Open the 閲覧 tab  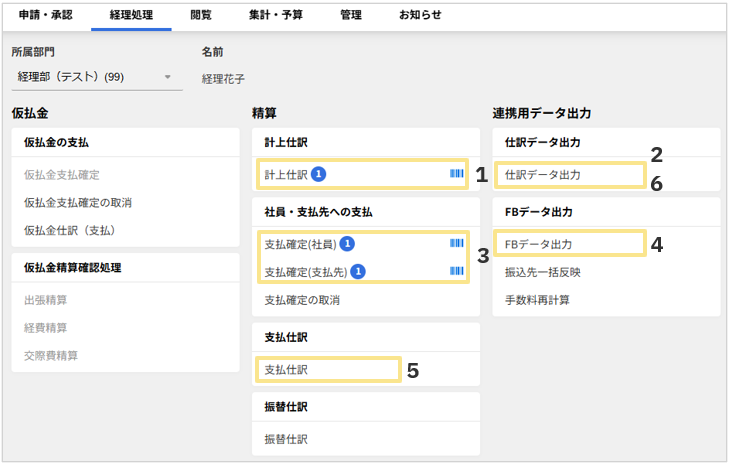201,16
